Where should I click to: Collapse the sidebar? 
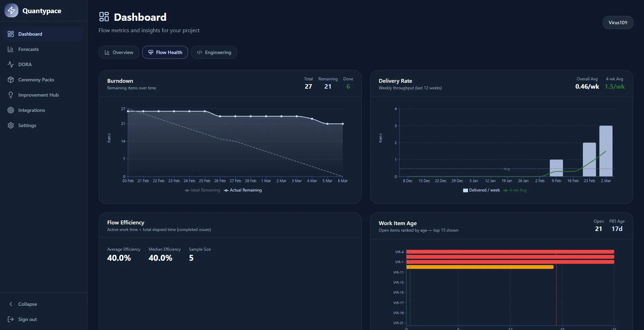pos(44,304)
